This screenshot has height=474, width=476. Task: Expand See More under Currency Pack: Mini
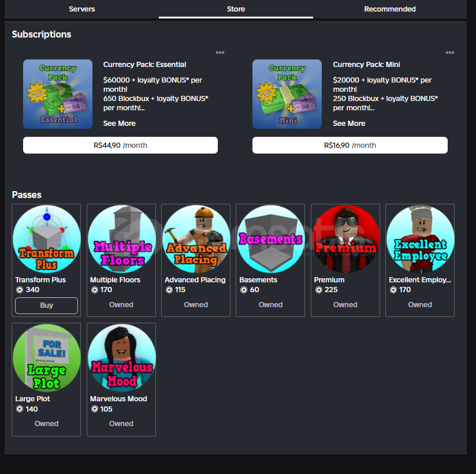[349, 123]
